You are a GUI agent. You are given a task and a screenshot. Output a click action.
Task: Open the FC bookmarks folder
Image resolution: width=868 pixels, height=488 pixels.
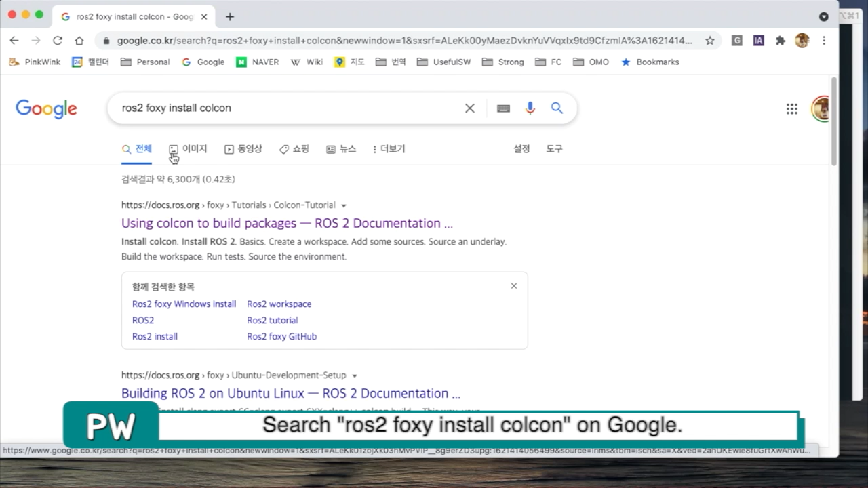coord(549,62)
